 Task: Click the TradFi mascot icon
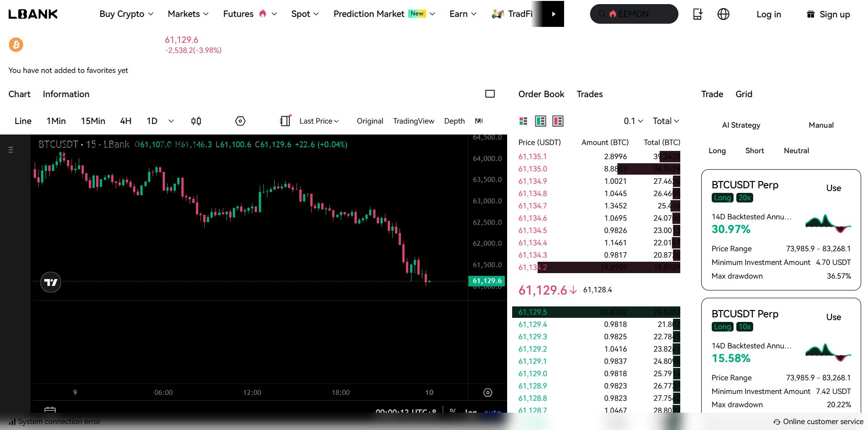tap(498, 14)
